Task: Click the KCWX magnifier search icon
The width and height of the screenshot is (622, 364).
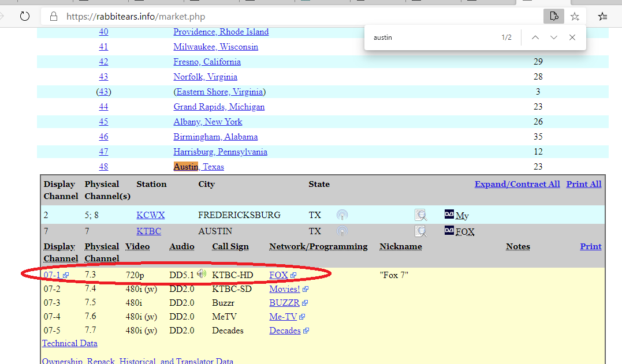Action: click(x=420, y=215)
